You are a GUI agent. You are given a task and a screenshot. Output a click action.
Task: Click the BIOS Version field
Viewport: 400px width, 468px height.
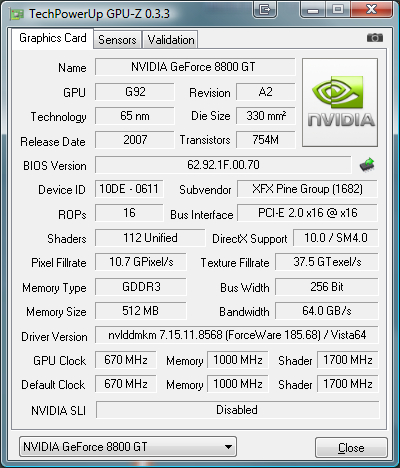223,165
